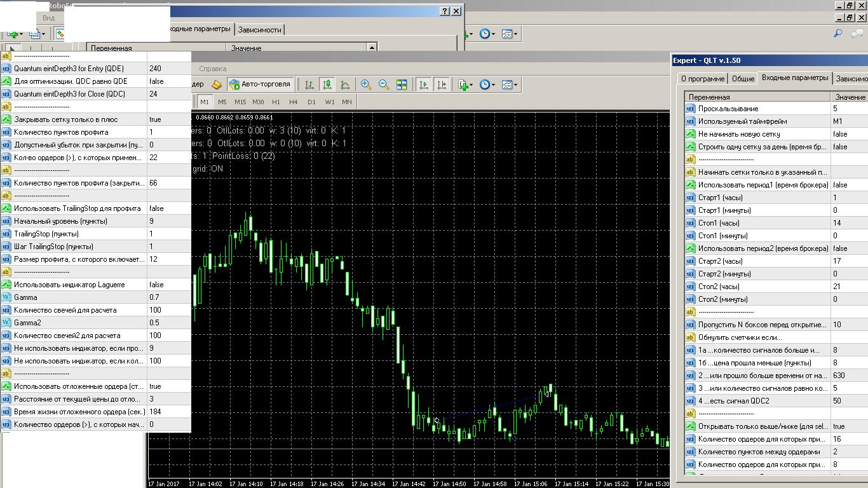Toggle value of Использовать период1 (время брокера)

(849, 185)
